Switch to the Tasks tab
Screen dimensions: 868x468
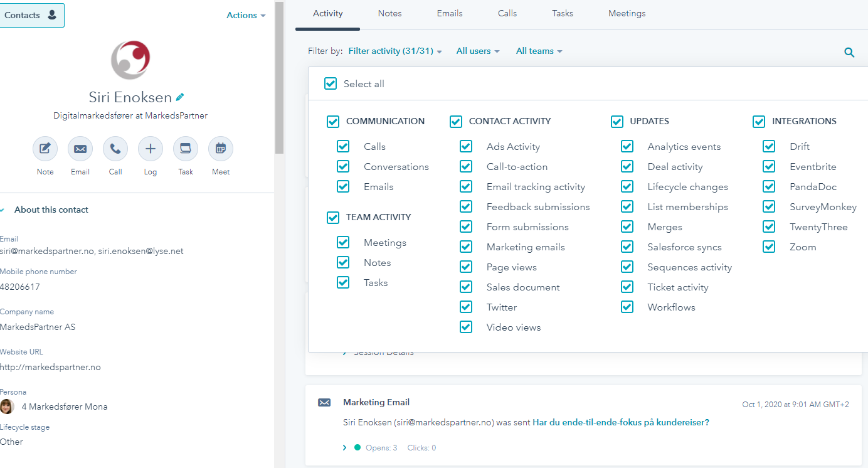[x=563, y=13]
